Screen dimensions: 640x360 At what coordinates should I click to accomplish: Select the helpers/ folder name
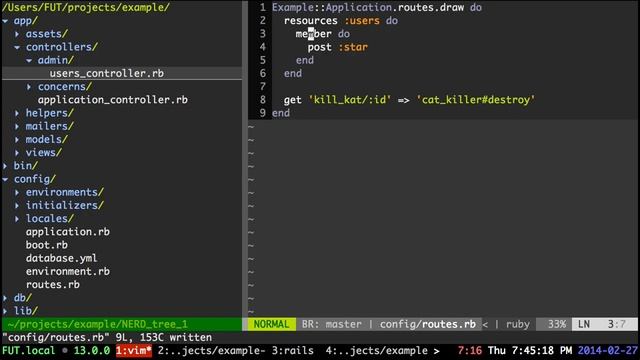(x=50, y=113)
